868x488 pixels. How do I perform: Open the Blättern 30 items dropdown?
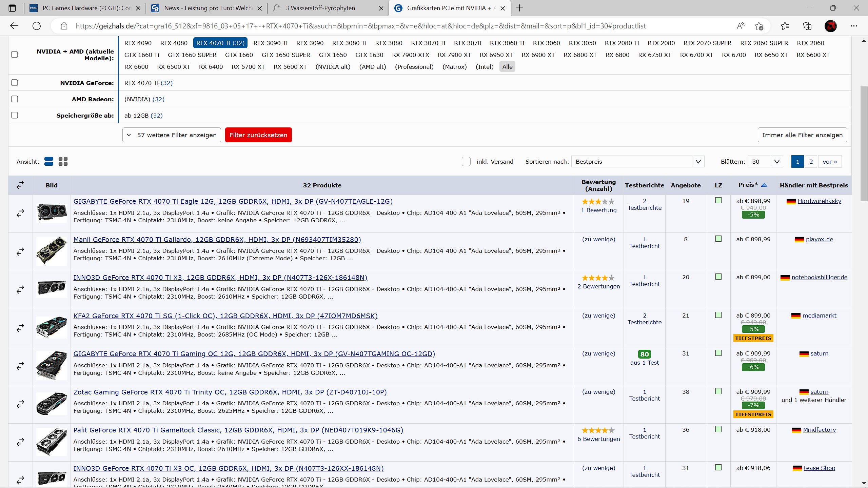point(765,162)
